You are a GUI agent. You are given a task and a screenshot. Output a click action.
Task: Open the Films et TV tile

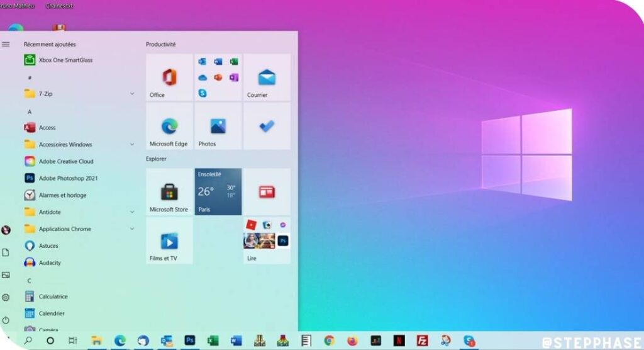169,240
